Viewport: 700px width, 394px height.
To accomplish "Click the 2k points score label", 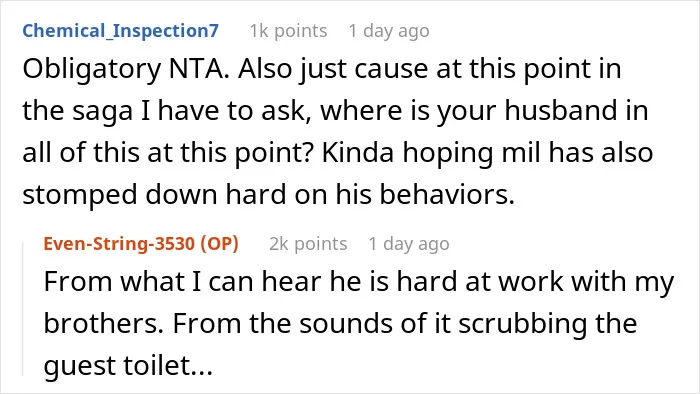I will coord(308,244).
